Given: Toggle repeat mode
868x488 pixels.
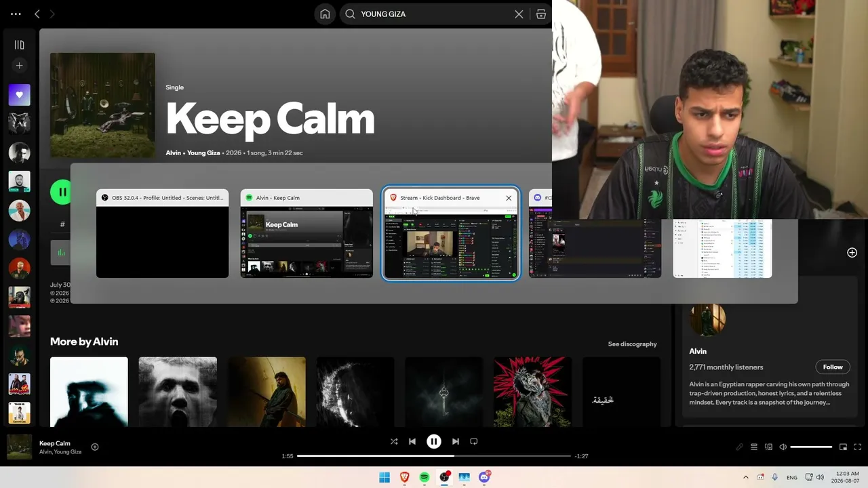Looking at the screenshot, I should pyautogui.click(x=474, y=441).
